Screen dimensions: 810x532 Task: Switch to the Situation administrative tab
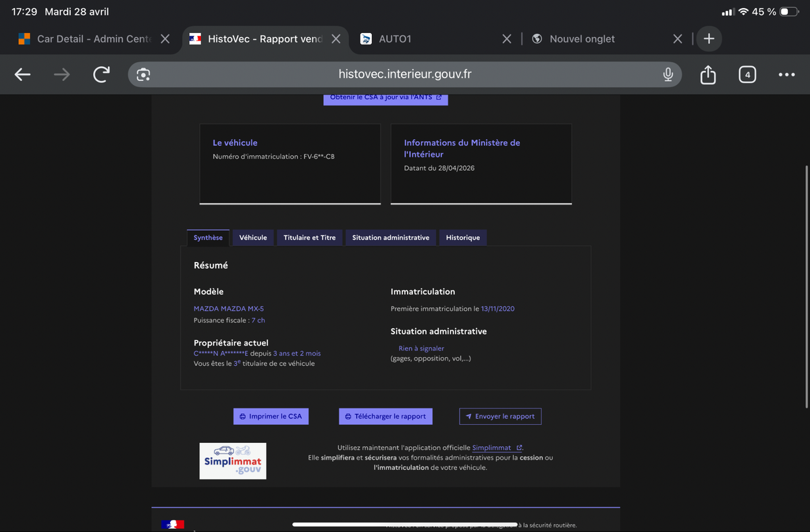pos(390,238)
